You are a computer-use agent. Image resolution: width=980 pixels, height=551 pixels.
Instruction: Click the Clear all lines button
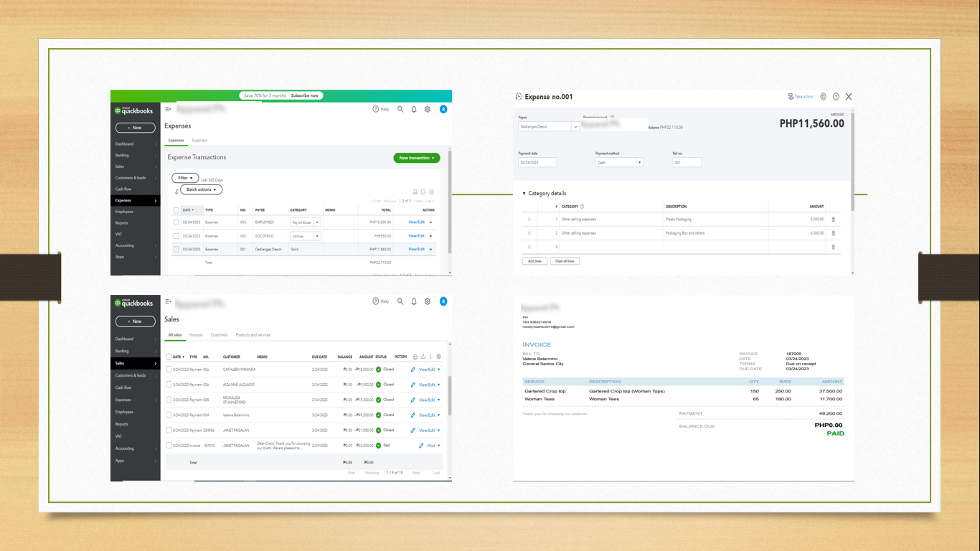565,261
